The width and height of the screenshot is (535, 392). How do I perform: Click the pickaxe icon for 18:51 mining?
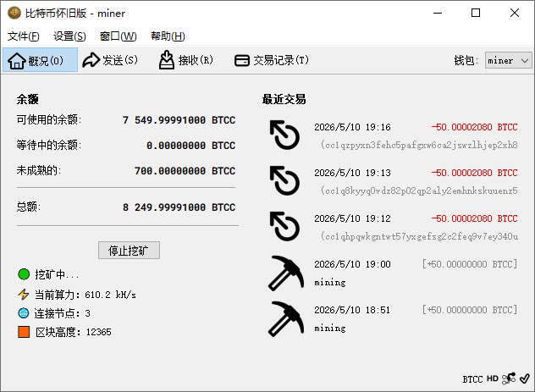pos(285,318)
